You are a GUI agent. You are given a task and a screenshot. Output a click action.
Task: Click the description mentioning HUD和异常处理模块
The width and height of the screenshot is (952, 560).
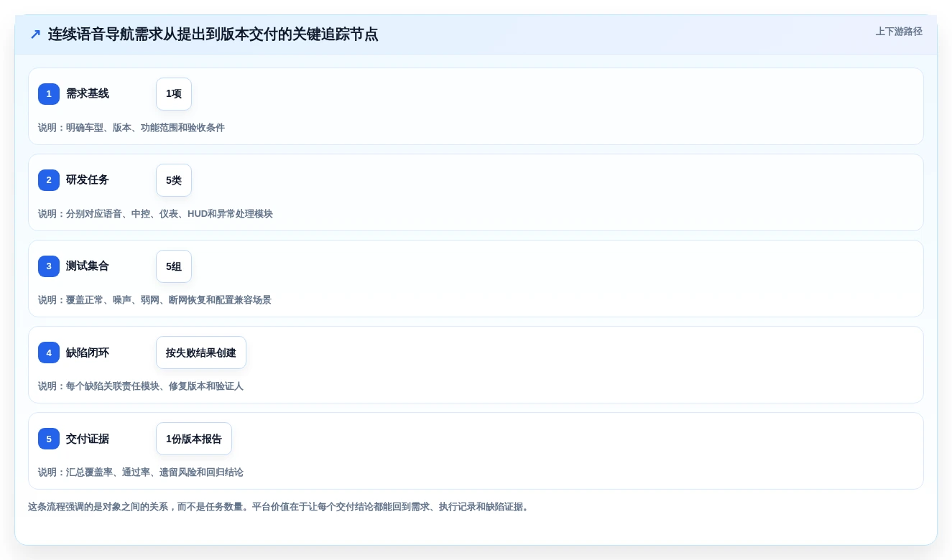155,214
